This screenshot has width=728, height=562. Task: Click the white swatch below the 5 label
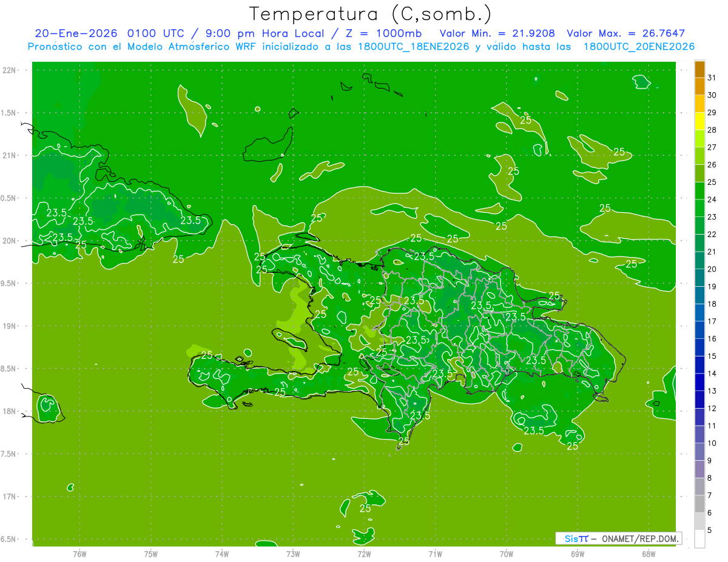point(699,539)
